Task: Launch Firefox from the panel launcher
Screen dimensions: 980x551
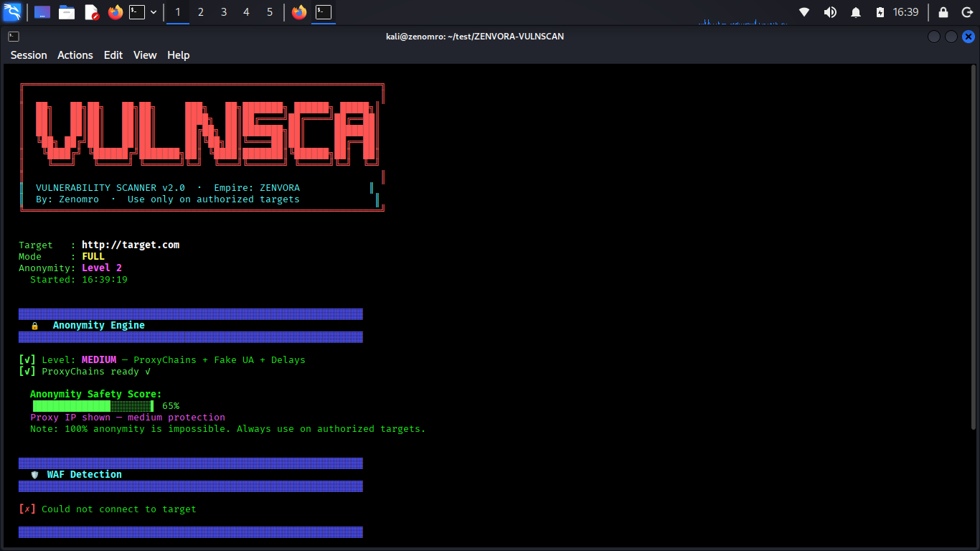Action: point(115,12)
